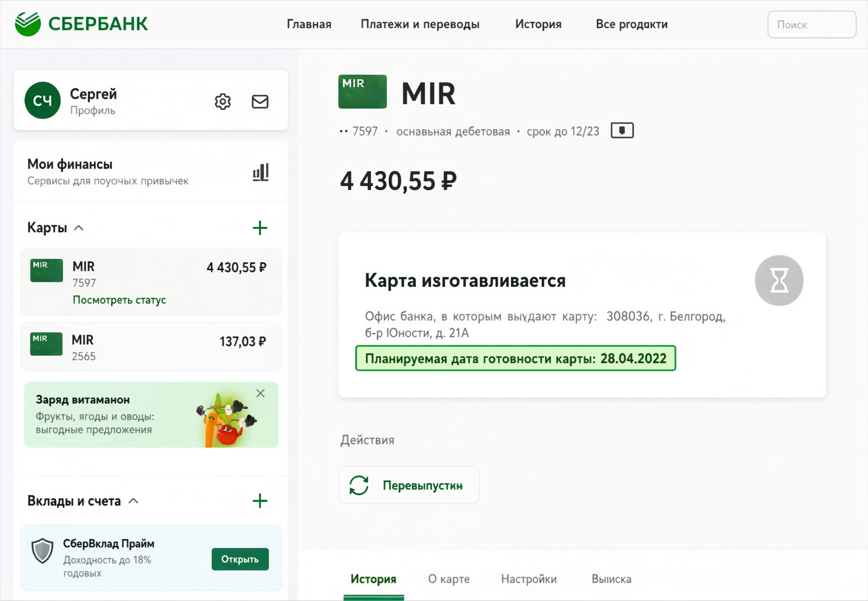Screen dimensions: 868x601
Task: Click MIR 7597 card thumbnail in sidebar
Action: (x=47, y=270)
